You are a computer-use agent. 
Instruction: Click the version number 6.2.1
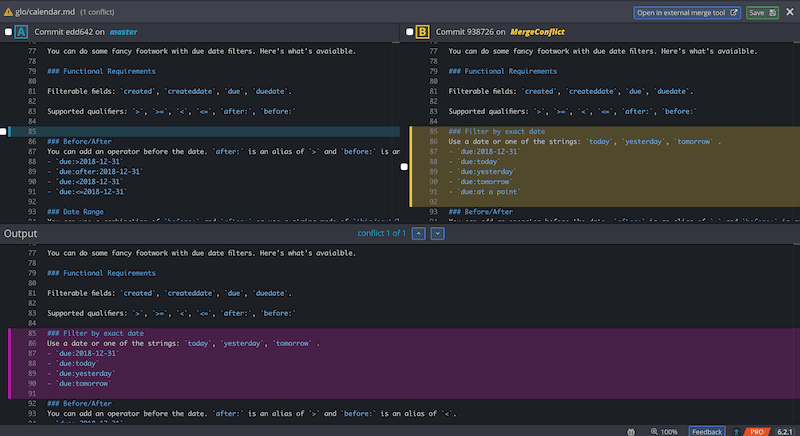tap(785, 432)
